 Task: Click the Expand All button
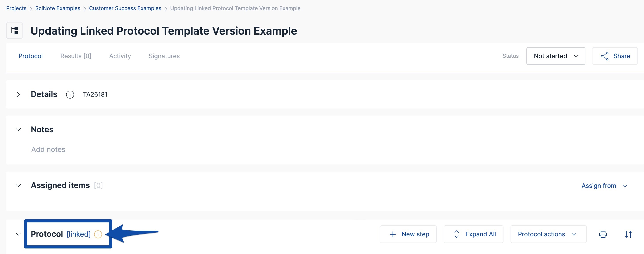click(474, 234)
